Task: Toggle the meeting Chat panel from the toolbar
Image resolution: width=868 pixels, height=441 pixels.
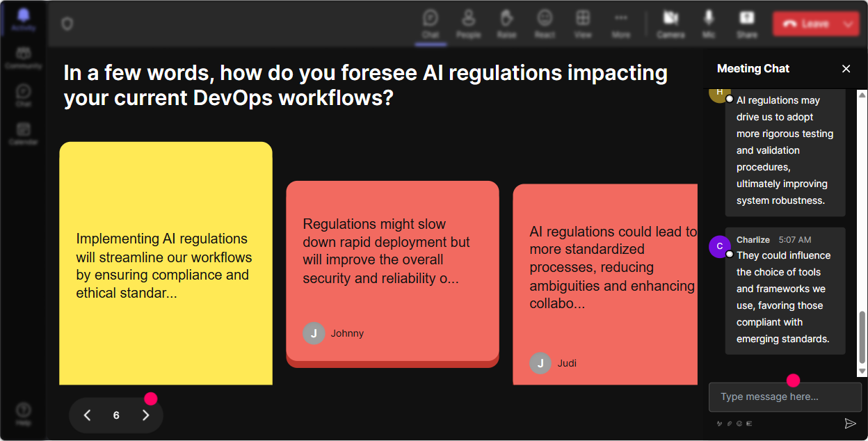Action: point(431,24)
